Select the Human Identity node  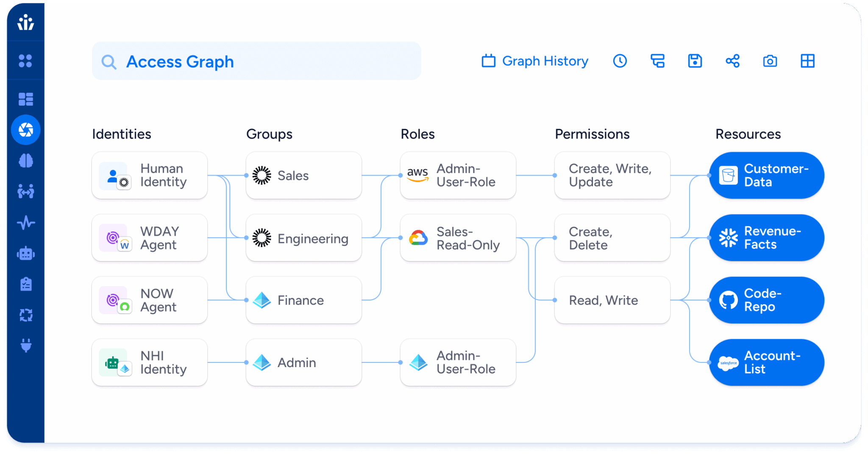click(149, 175)
